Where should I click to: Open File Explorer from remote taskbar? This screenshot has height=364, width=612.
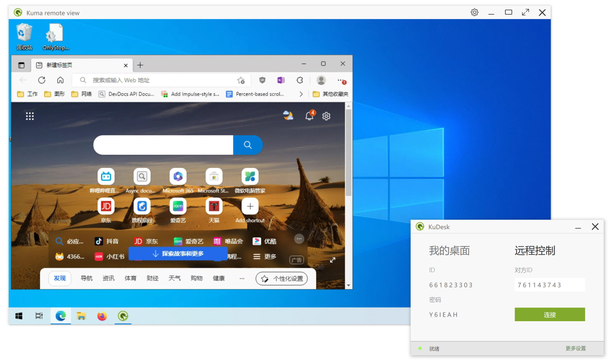tap(81, 316)
